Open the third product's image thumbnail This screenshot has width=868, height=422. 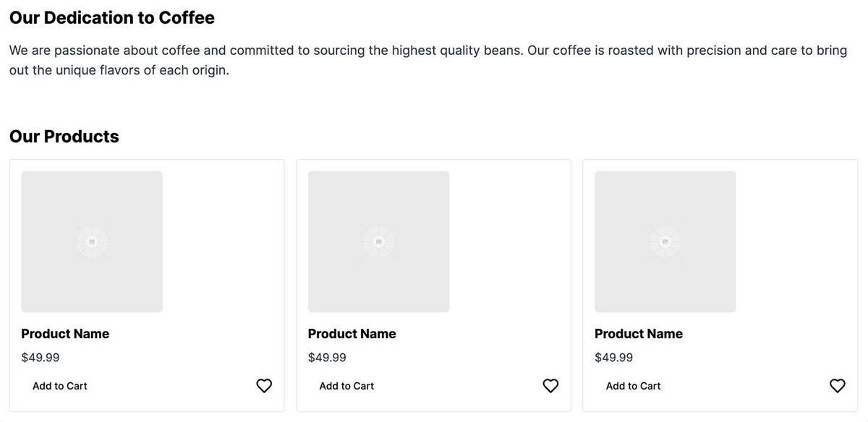[665, 241]
